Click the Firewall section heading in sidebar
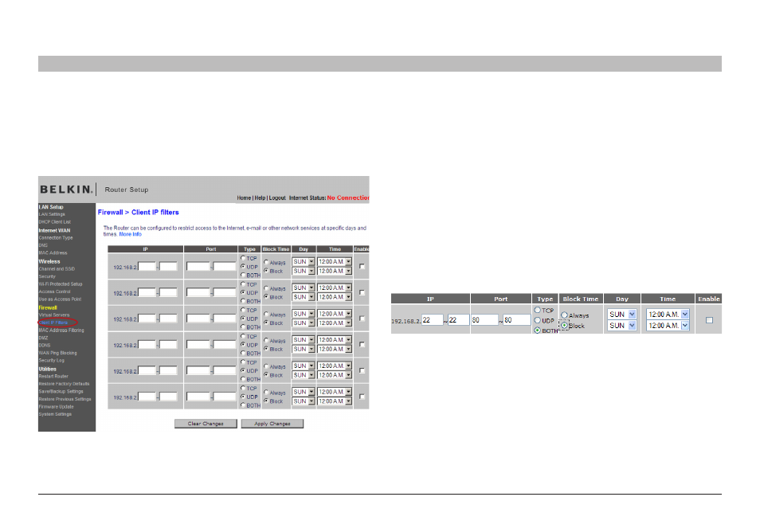 (48, 307)
